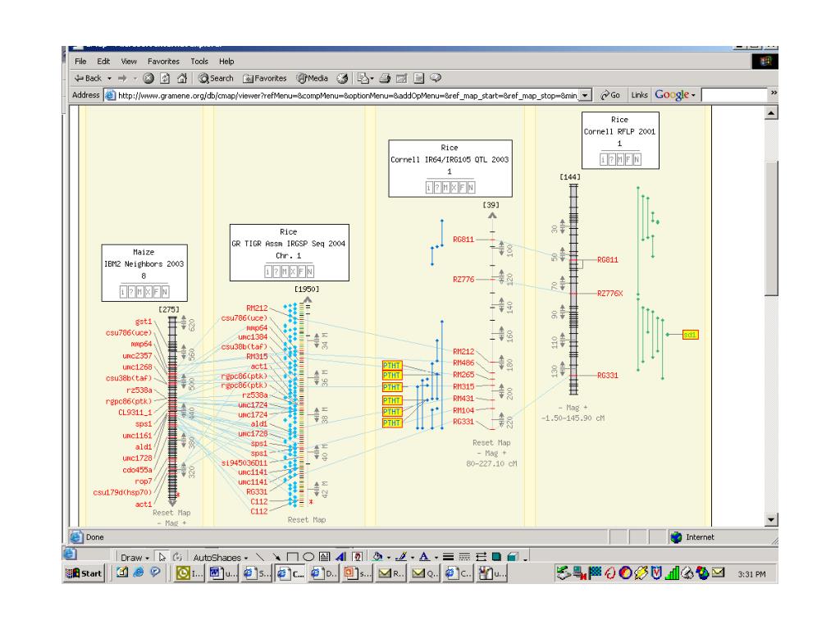840x630 pixels.
Task: Click the Forward arrow in the browser toolbar
Action: click(122, 78)
